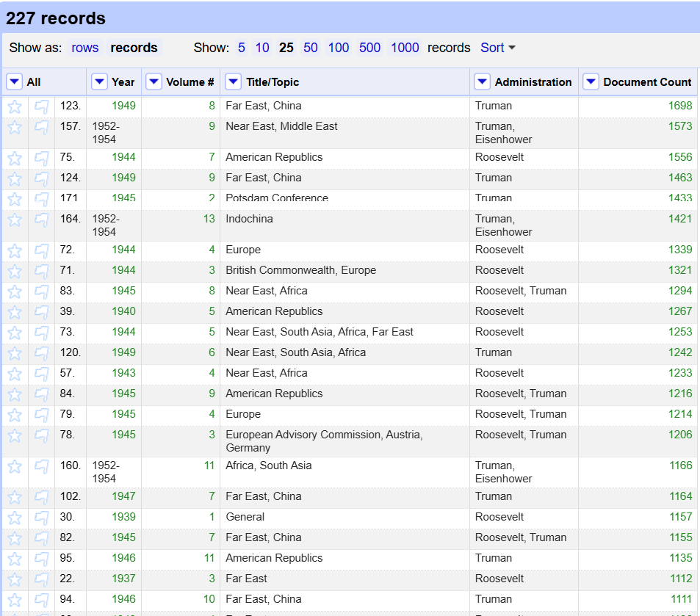
Task: Star the General 1939 record 30
Action: coord(15,518)
